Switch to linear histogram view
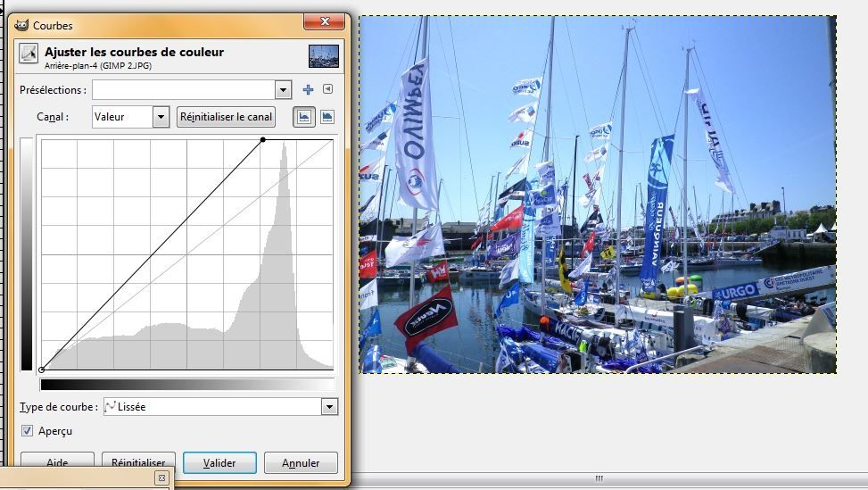The width and height of the screenshot is (868, 490). coord(304,117)
